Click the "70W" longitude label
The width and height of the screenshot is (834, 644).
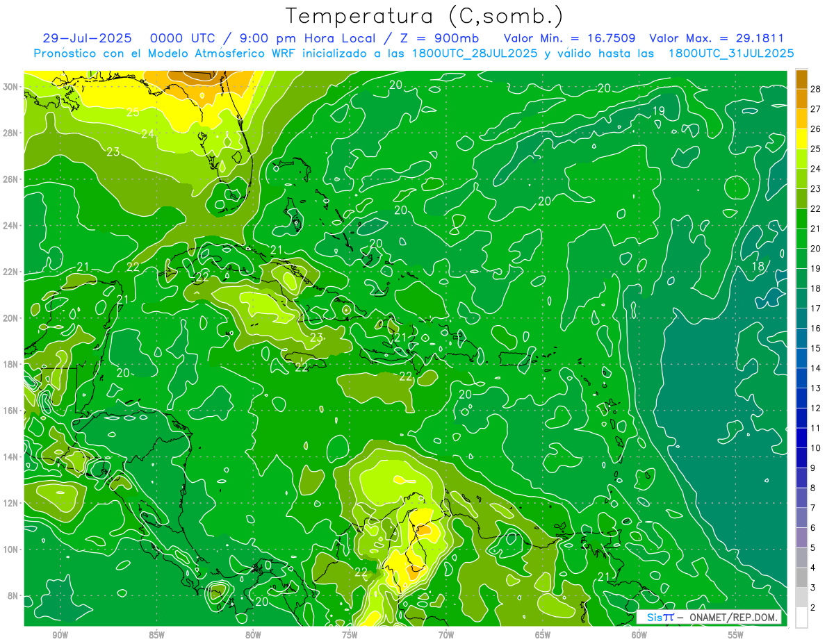pos(446,635)
